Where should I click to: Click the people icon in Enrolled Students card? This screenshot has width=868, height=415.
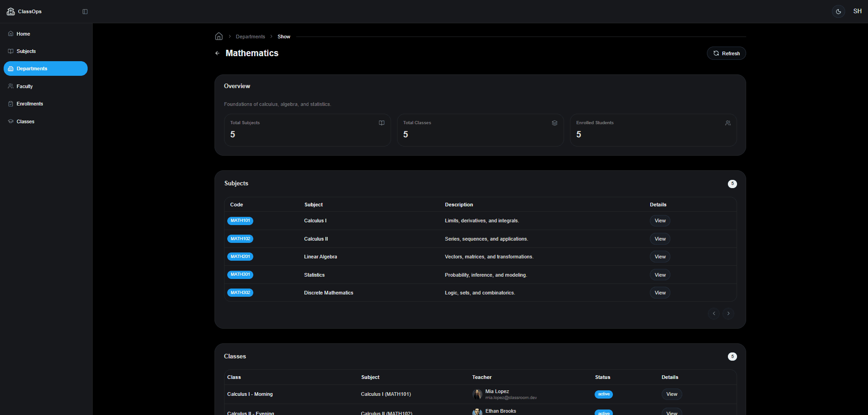(x=728, y=123)
